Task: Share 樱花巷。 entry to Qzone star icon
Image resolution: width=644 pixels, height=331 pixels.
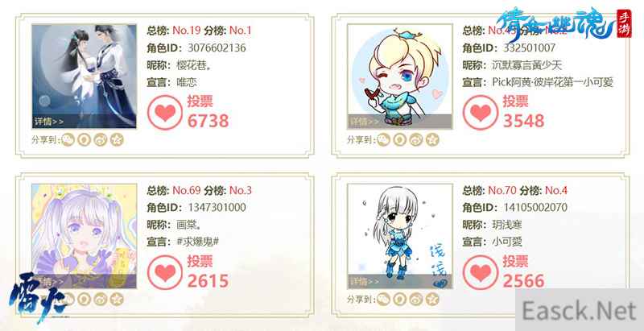Action: 117,140
